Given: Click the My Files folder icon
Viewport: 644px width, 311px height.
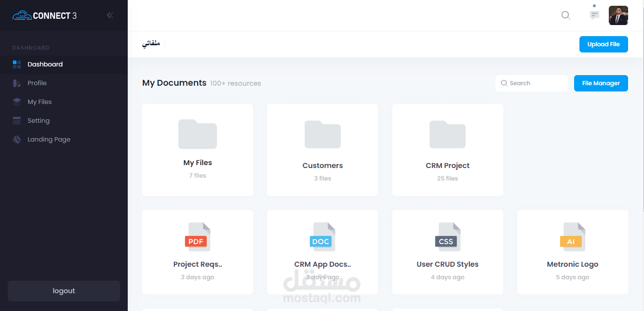Looking at the screenshot, I should point(198,134).
